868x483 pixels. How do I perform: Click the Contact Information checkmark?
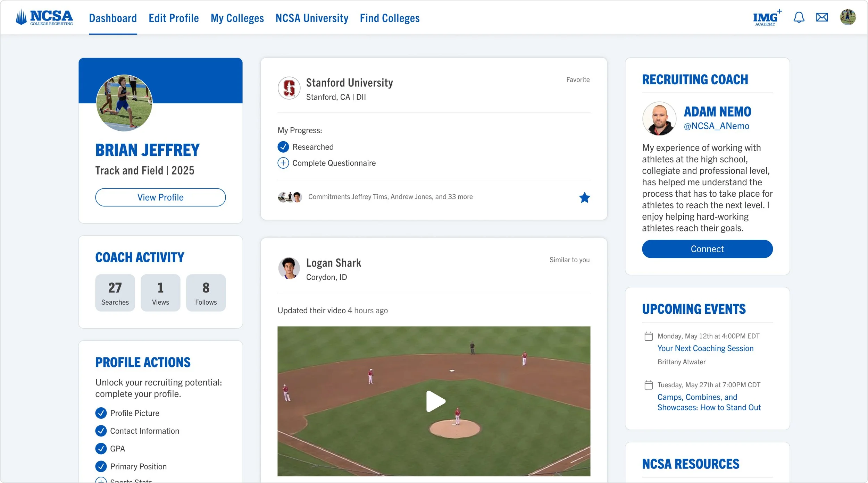(x=101, y=431)
